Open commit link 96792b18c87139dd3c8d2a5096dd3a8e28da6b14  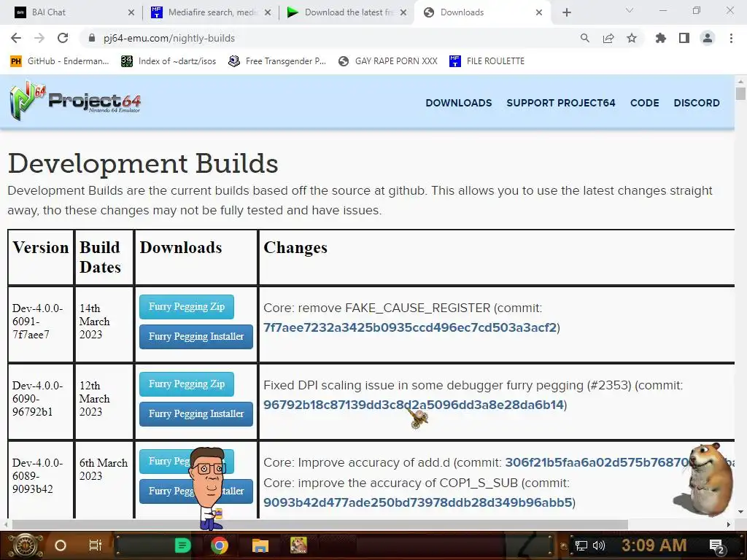click(x=414, y=405)
